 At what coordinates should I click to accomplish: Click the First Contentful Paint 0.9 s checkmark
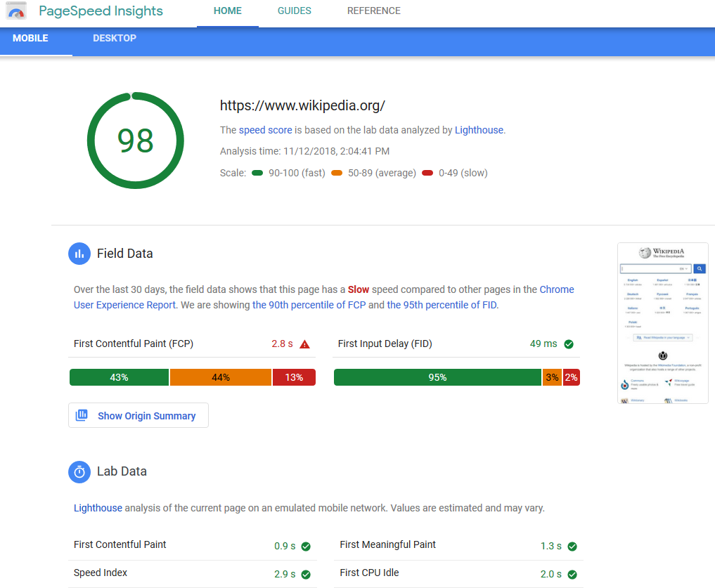306,546
